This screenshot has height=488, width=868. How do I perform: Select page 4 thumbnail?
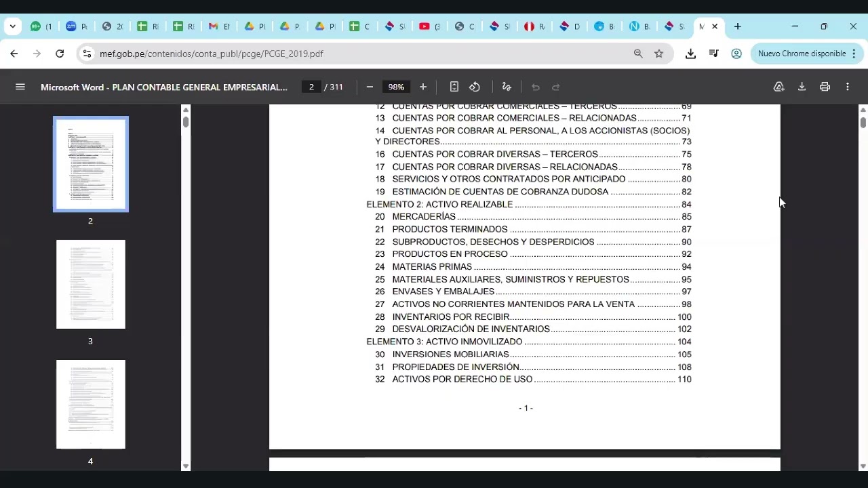tap(91, 404)
